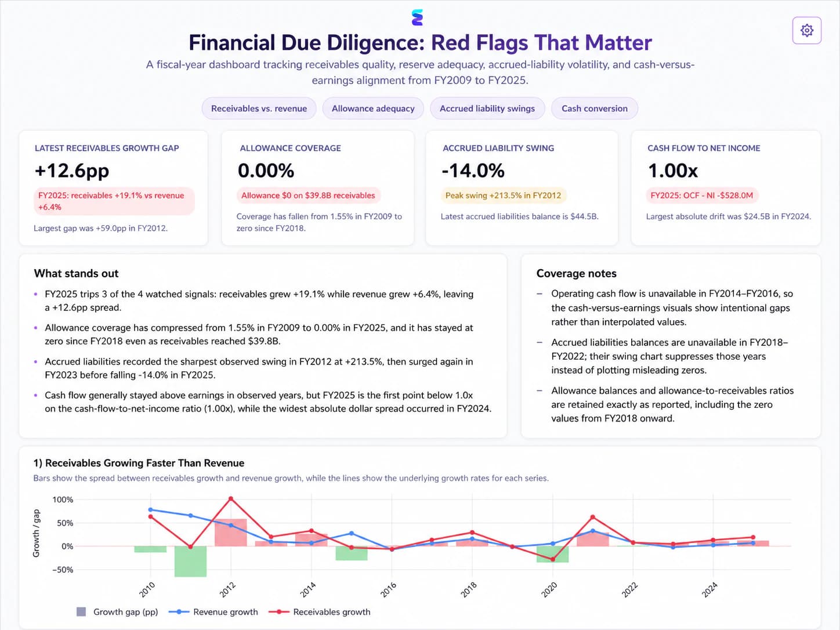
Task: Toggle Growth gap (pp) legend entry
Action: 117,611
